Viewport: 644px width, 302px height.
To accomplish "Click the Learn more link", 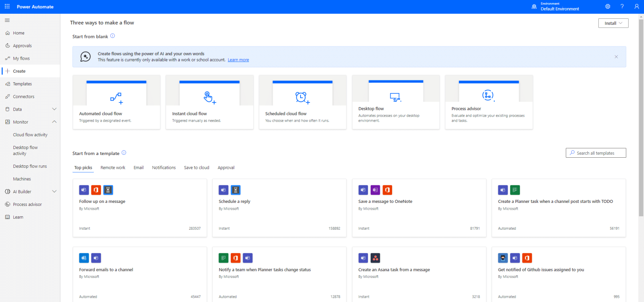I will (238, 60).
